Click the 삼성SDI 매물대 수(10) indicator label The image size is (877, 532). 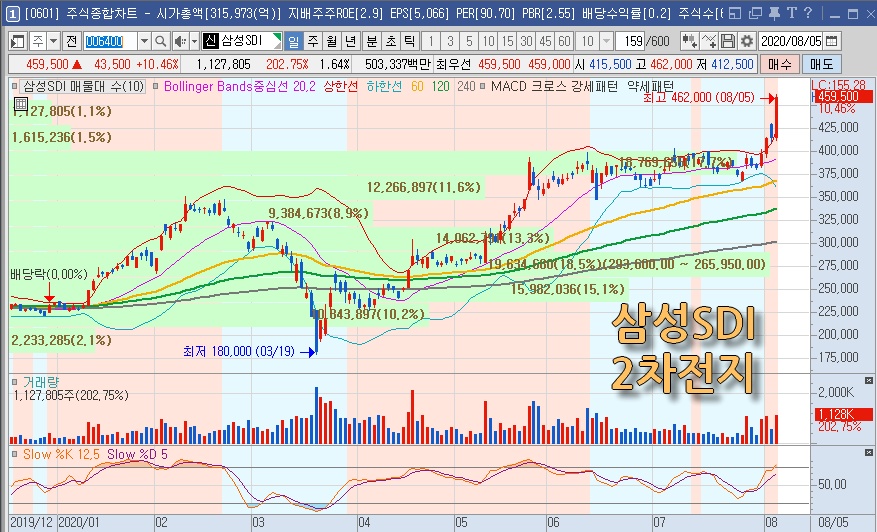click(84, 86)
